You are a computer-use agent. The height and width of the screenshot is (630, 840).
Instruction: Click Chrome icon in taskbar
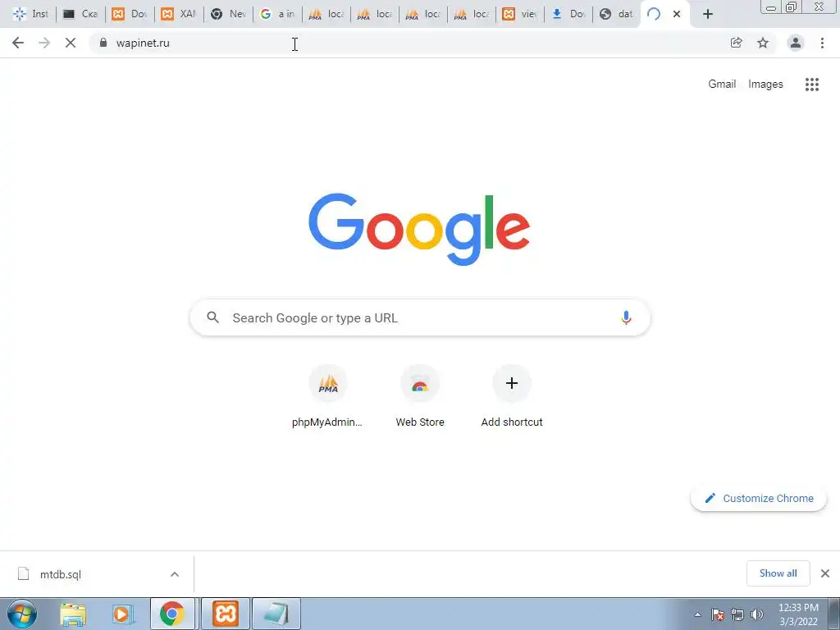pos(172,614)
